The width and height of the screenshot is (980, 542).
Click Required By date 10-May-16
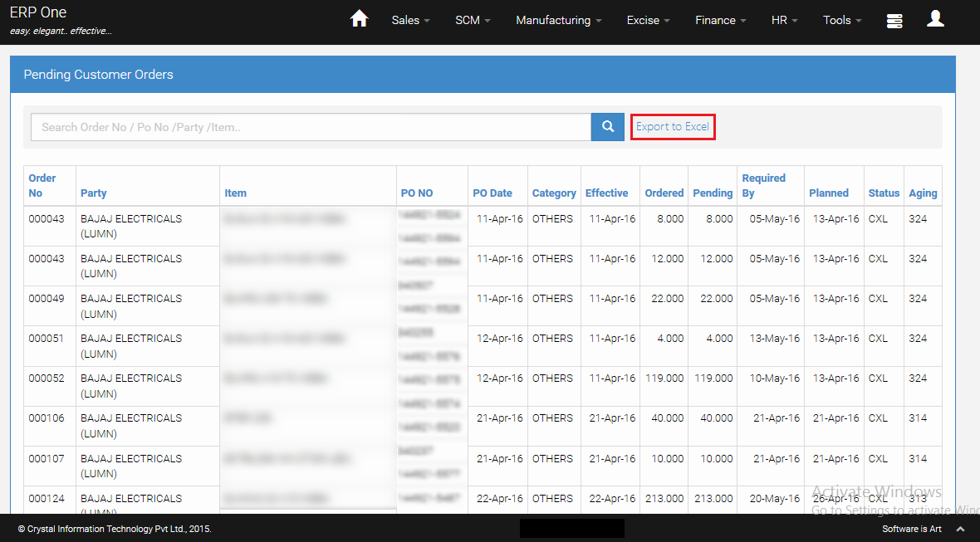click(x=774, y=378)
